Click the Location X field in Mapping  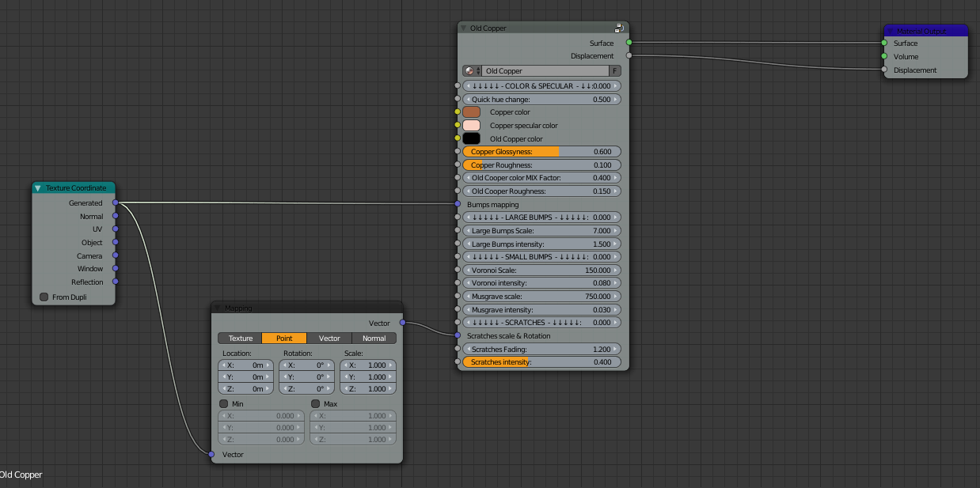click(x=246, y=365)
